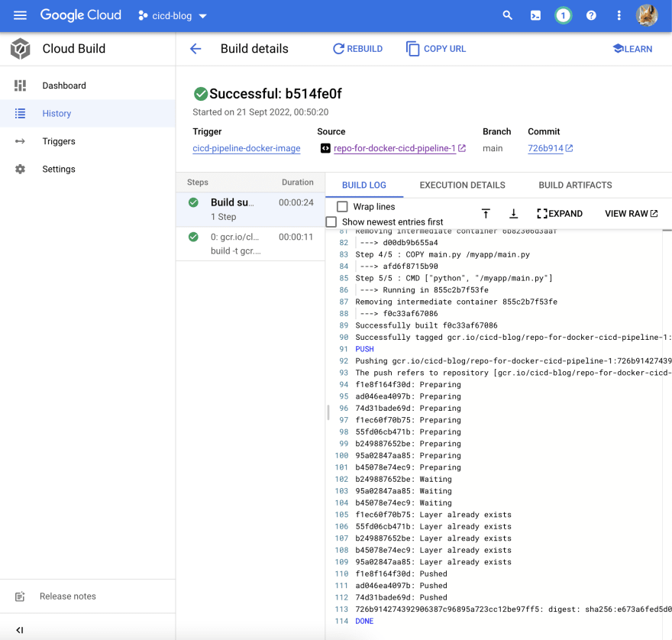Collapse the sidebar with the bottom arrow

pos(20,630)
